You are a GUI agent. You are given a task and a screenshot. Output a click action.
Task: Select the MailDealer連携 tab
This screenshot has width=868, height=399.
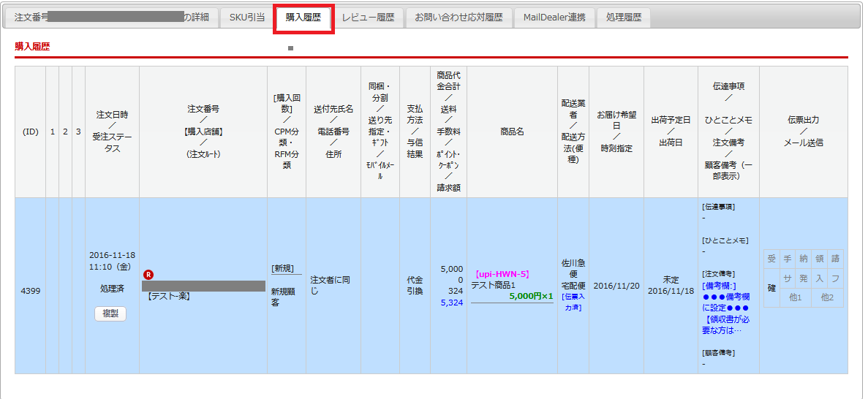pos(554,18)
